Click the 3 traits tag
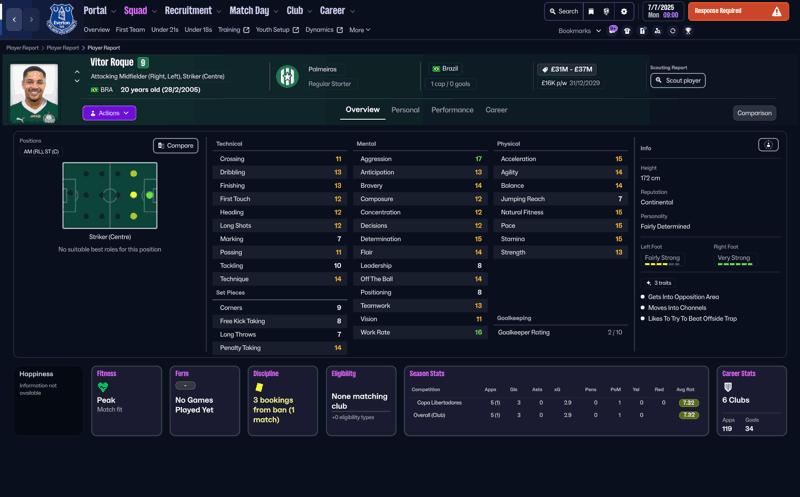The image size is (800, 497). tap(658, 283)
